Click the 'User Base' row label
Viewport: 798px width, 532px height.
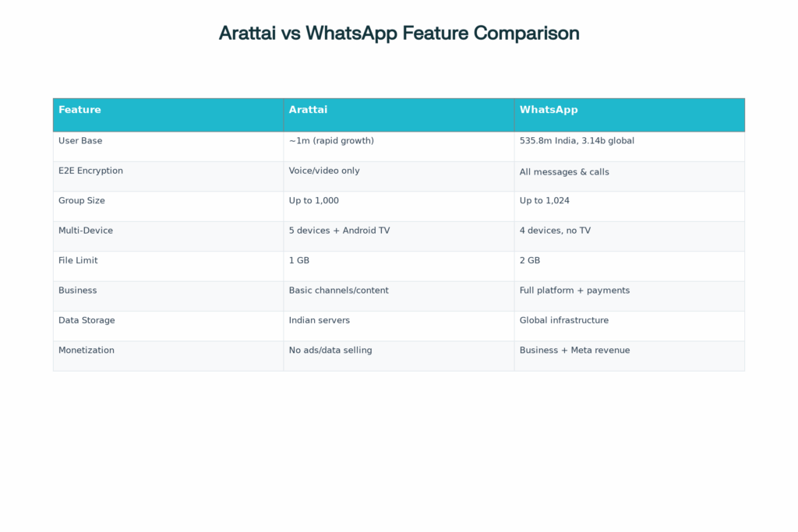point(80,141)
